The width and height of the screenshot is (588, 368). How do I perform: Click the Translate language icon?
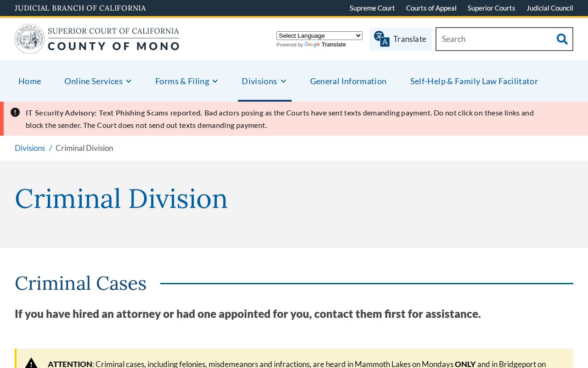click(381, 39)
